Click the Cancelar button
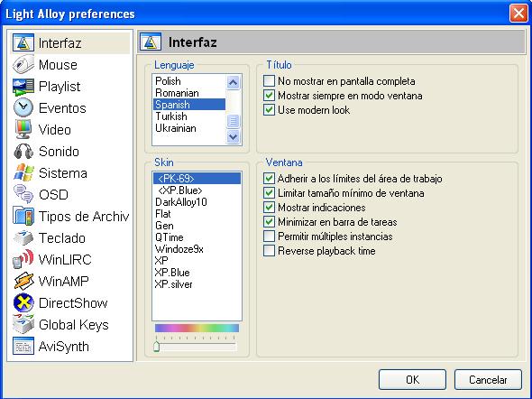Viewport: 532px width, 399px height. coord(488,380)
